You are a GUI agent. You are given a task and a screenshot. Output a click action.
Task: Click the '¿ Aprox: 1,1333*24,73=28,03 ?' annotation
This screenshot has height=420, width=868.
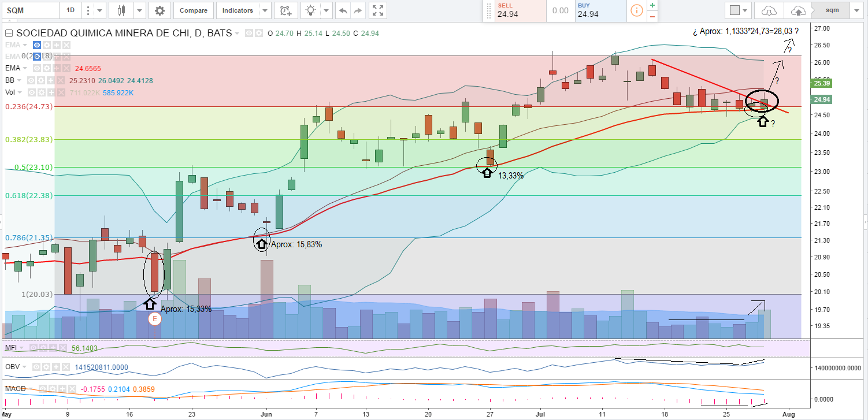pos(745,31)
